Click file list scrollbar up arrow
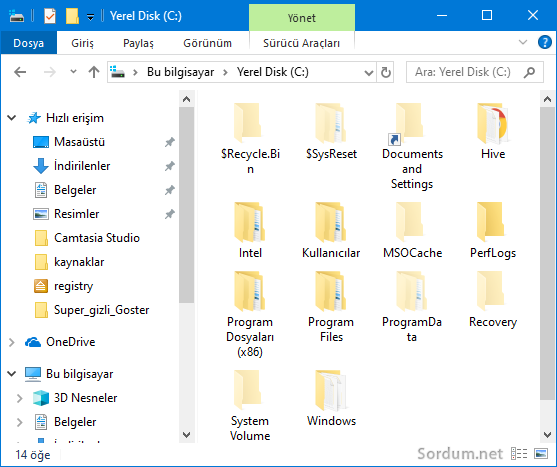The height and width of the screenshot is (467, 557). (x=547, y=99)
